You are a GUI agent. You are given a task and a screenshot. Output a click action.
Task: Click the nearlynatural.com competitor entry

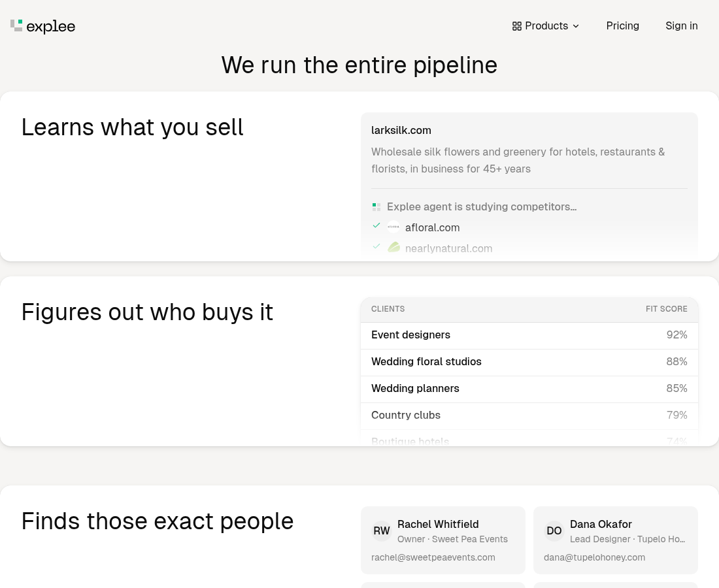pyautogui.click(x=448, y=248)
